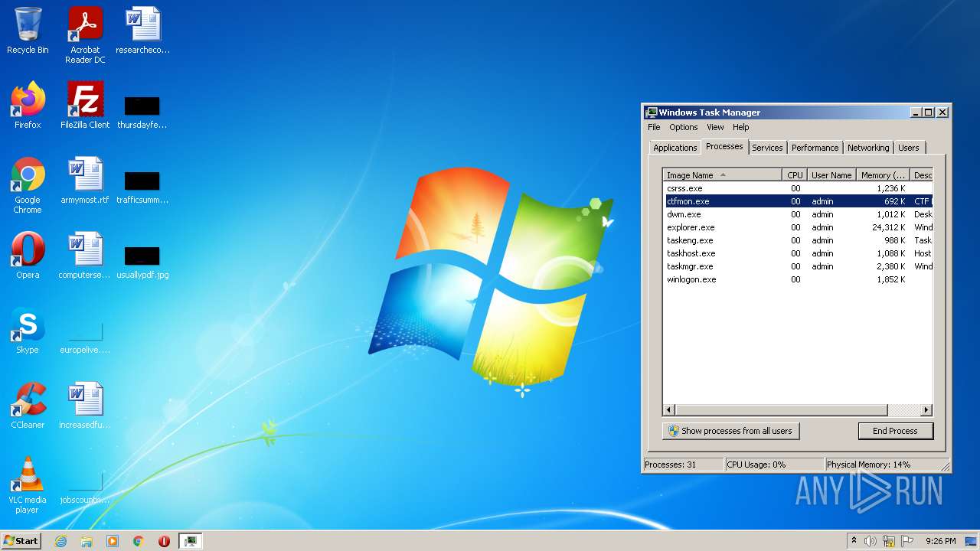Select the increasedfu... Word document icon
The width and height of the screenshot is (980, 551).
coord(85,406)
